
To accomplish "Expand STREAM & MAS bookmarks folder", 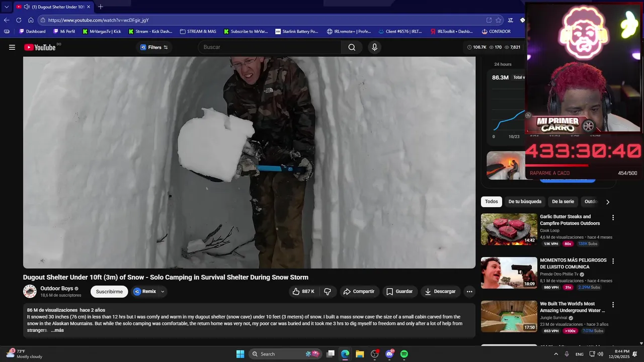I will click(198, 31).
